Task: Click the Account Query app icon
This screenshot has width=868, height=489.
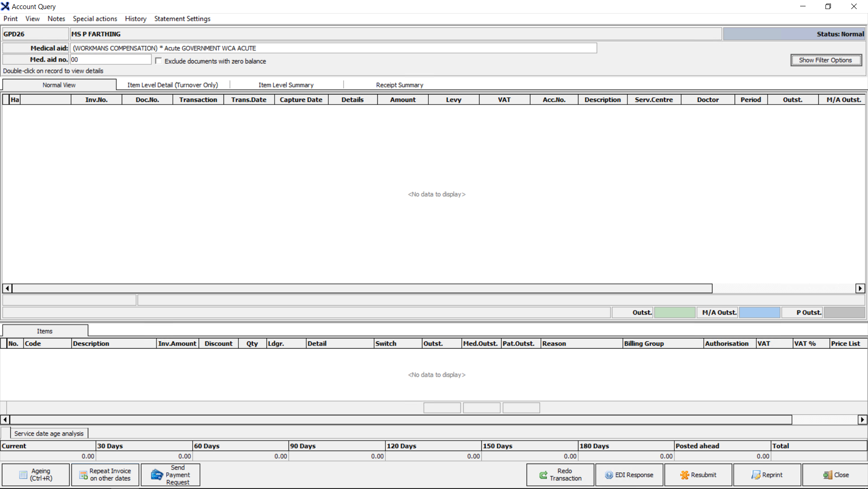Action: click(x=5, y=6)
